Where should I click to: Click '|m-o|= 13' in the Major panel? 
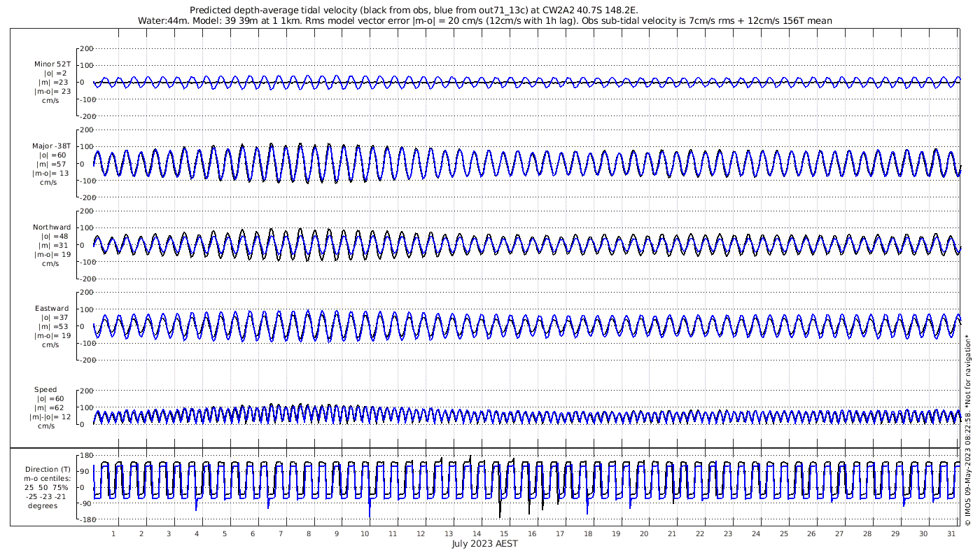coord(50,174)
